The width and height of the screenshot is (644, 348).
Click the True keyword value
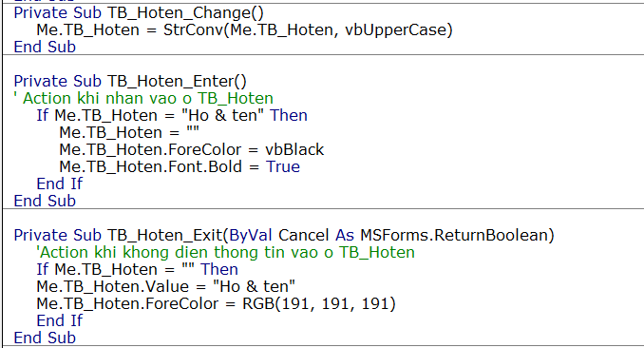tap(283, 167)
